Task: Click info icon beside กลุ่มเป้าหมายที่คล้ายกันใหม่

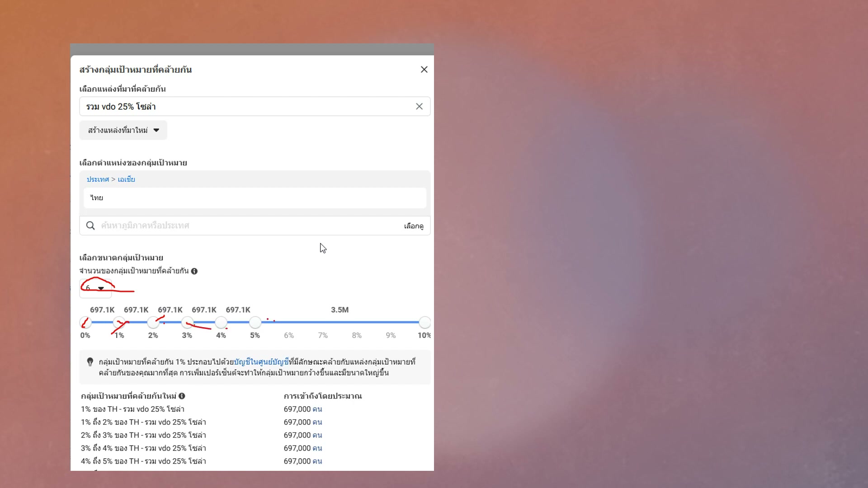Action: 182,396
